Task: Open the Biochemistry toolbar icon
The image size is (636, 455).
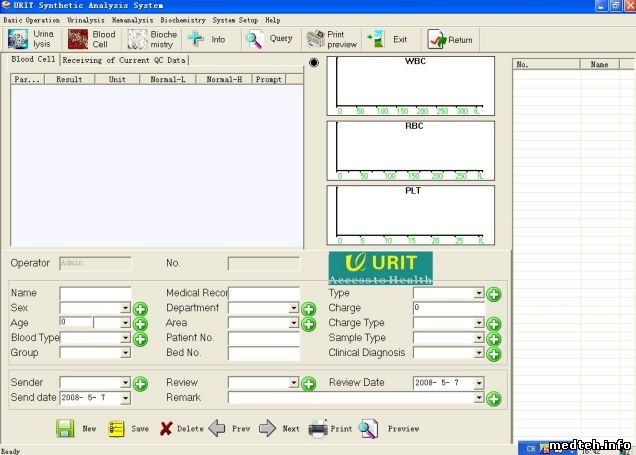Action: click(138, 39)
